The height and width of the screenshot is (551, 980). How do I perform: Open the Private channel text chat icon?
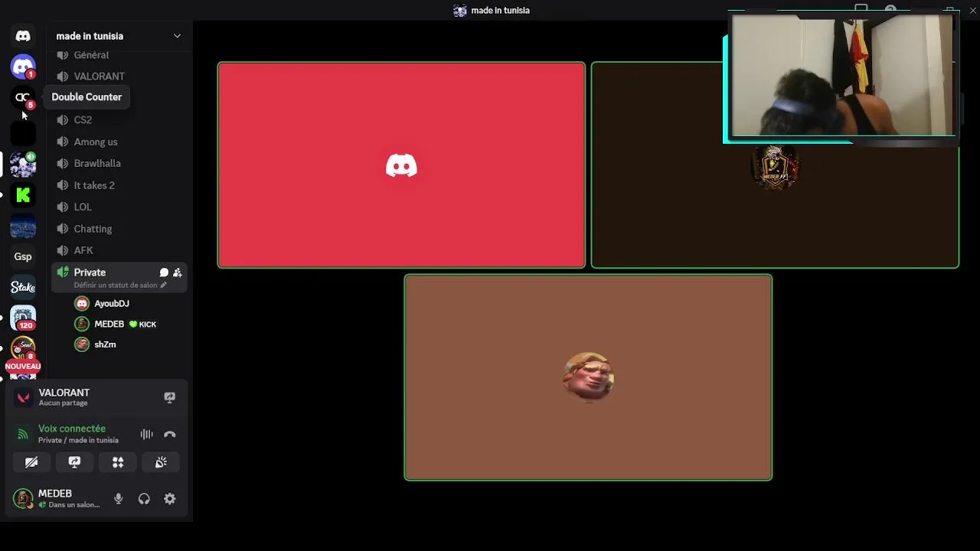(x=164, y=272)
